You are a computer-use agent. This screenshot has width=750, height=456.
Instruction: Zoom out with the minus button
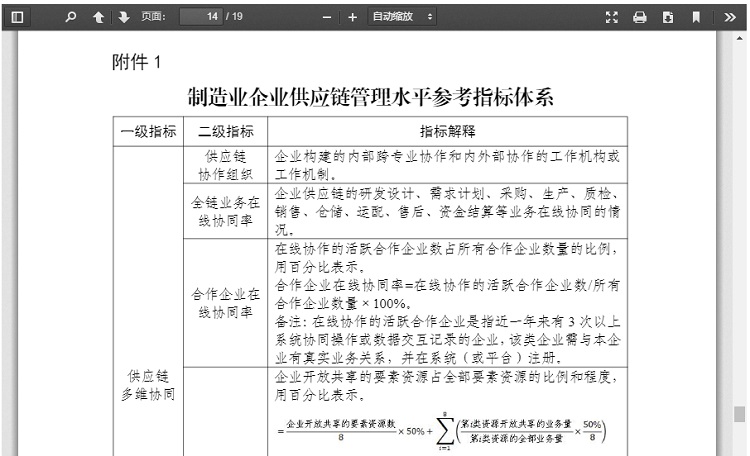(327, 17)
